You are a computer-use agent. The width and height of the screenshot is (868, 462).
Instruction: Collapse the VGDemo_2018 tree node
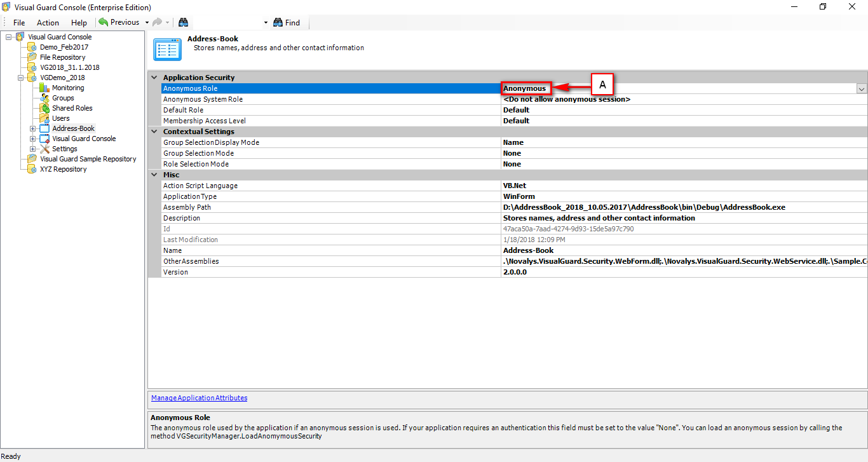(22, 78)
